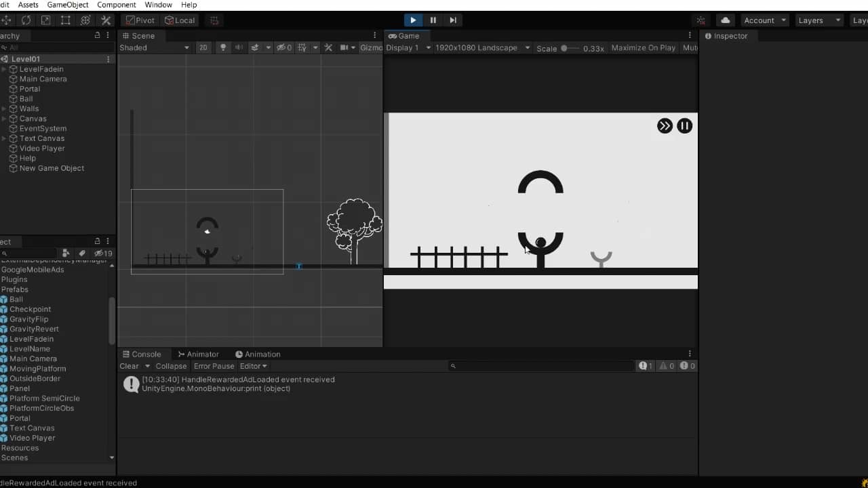Expand LevelFadein in Hierarchy
868x488 pixels.
tap(4, 69)
